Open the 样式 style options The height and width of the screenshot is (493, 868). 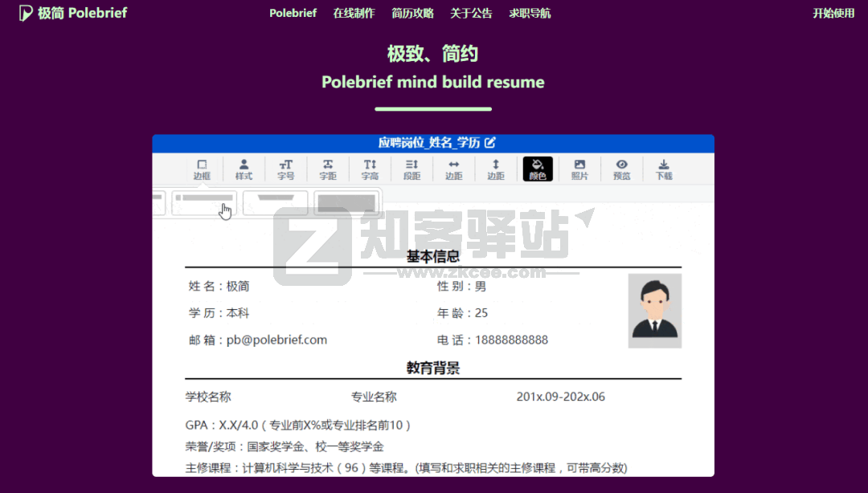tap(244, 169)
